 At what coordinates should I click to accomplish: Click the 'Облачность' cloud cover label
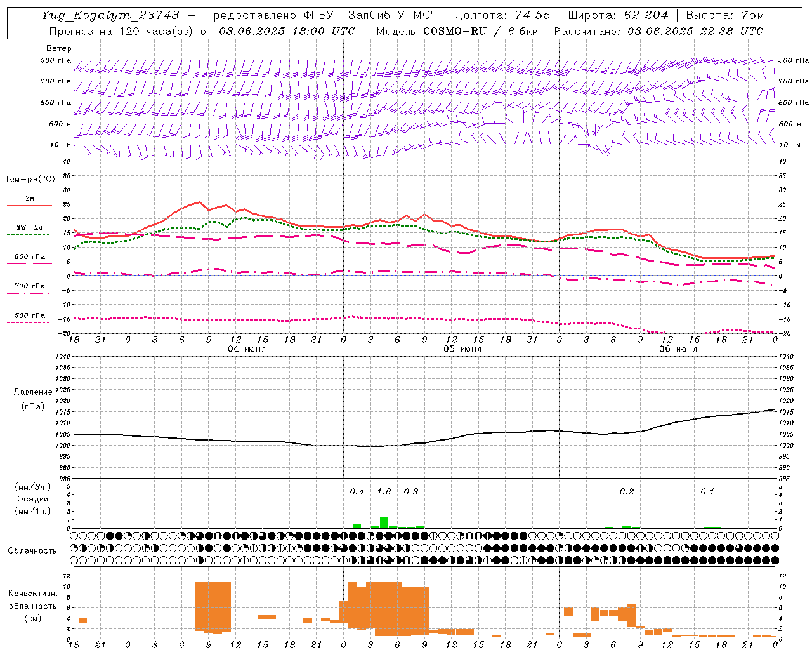[32, 551]
